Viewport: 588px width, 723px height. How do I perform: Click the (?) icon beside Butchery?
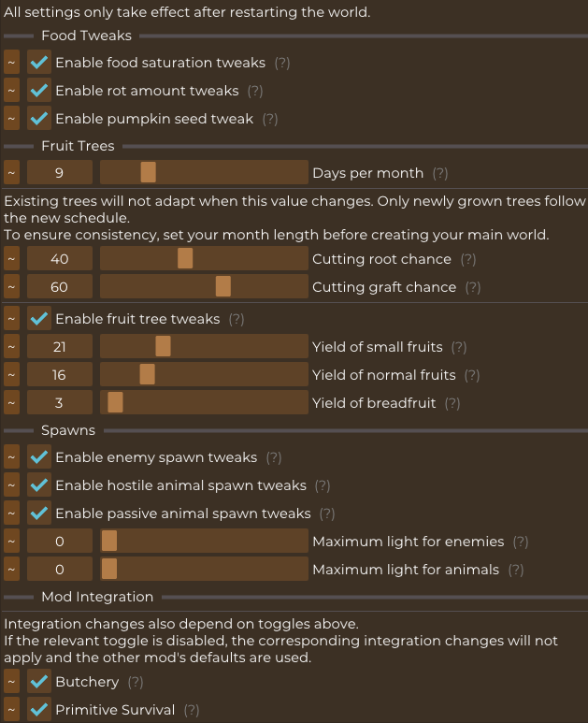pyautogui.click(x=136, y=682)
